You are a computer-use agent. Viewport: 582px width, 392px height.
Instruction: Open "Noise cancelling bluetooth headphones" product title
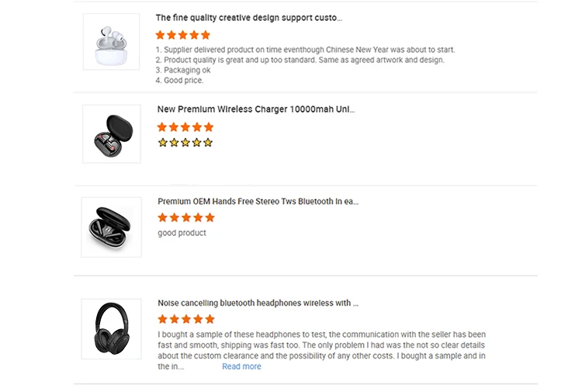pos(258,304)
